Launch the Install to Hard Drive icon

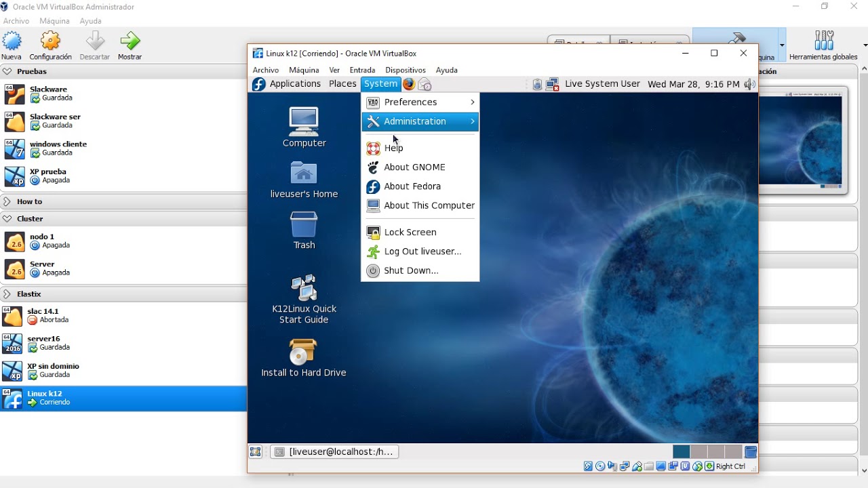coord(303,351)
